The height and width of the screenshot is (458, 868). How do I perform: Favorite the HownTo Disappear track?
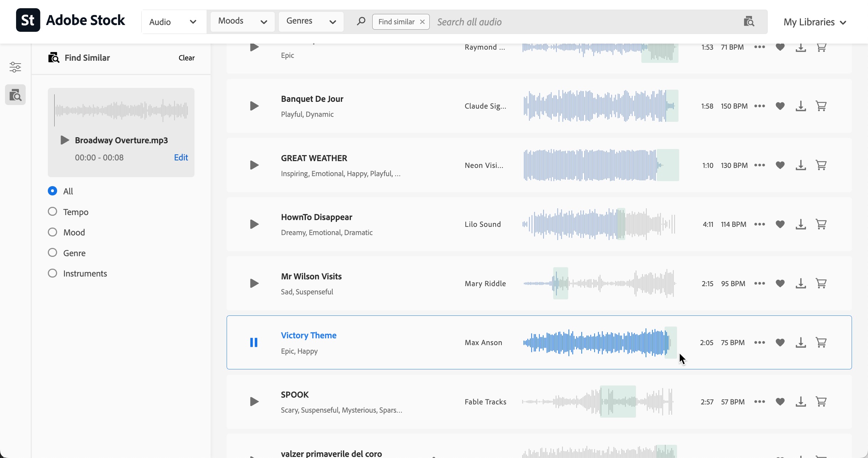[780, 224]
